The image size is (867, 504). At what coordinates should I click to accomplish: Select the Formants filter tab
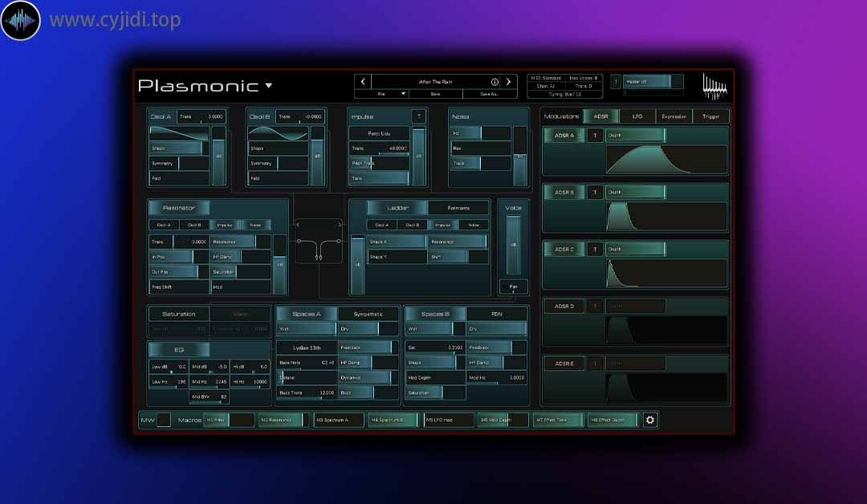pos(458,209)
